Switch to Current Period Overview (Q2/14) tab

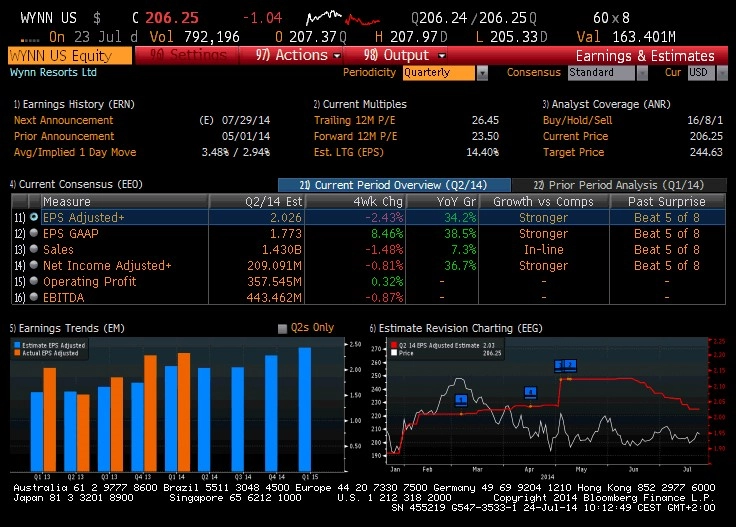coord(394,185)
